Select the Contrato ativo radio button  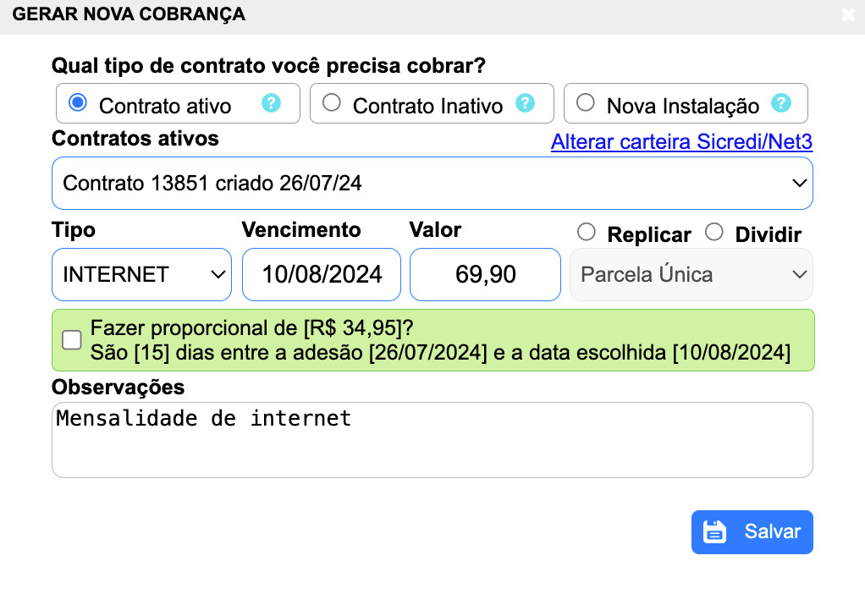(78, 102)
